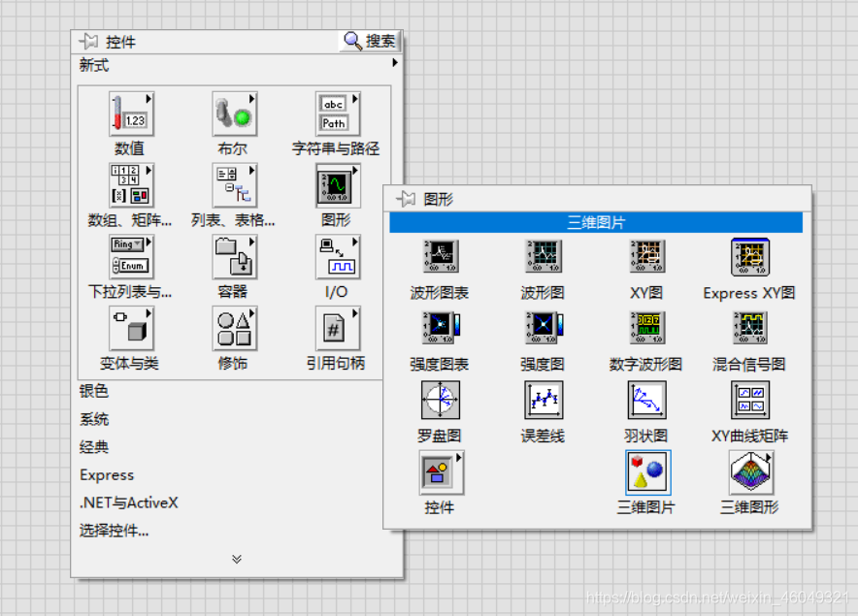
Task: Open the 控件 subpalette in 图形 palette
Action: click(x=441, y=472)
